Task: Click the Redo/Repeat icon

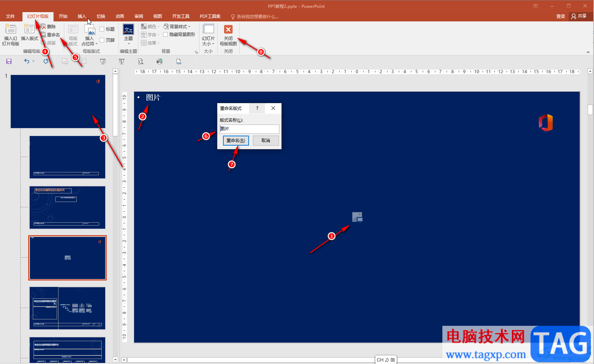Action: 46,61
